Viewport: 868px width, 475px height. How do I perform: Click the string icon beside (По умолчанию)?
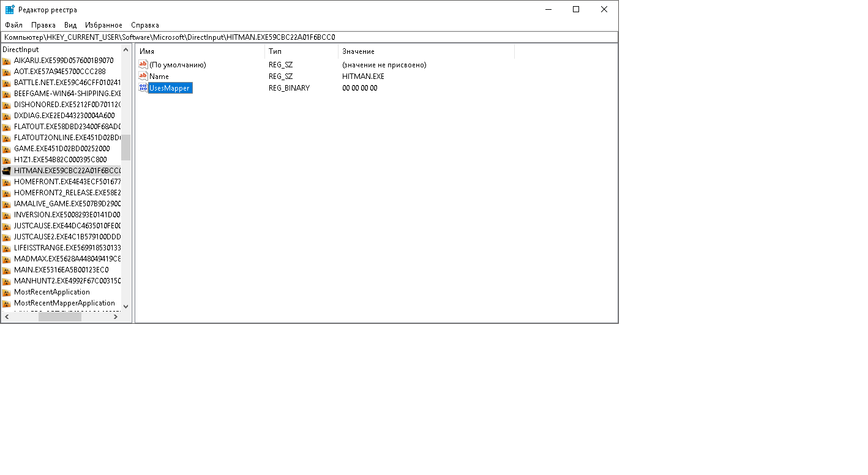click(x=143, y=64)
